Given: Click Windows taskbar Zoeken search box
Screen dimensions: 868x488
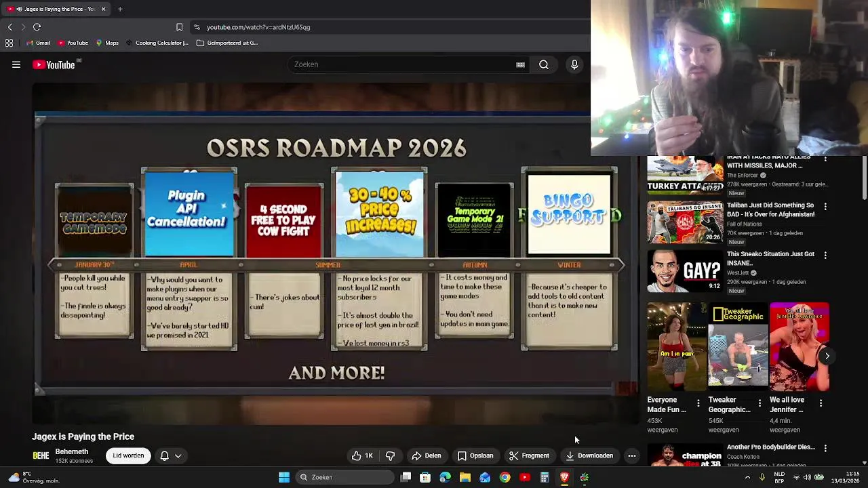Looking at the screenshot, I should click(x=346, y=477).
